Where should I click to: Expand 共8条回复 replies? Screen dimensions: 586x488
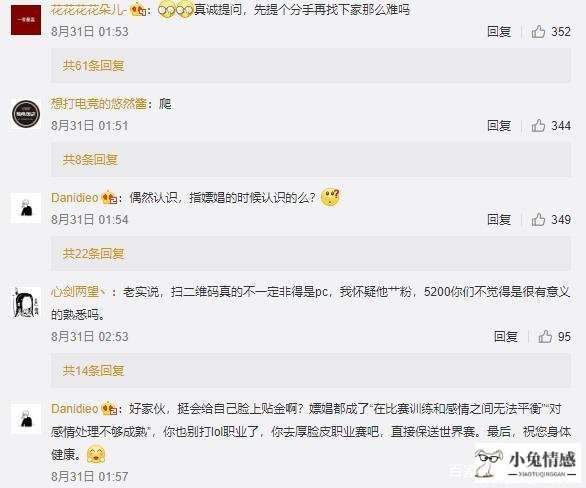[x=90, y=160]
